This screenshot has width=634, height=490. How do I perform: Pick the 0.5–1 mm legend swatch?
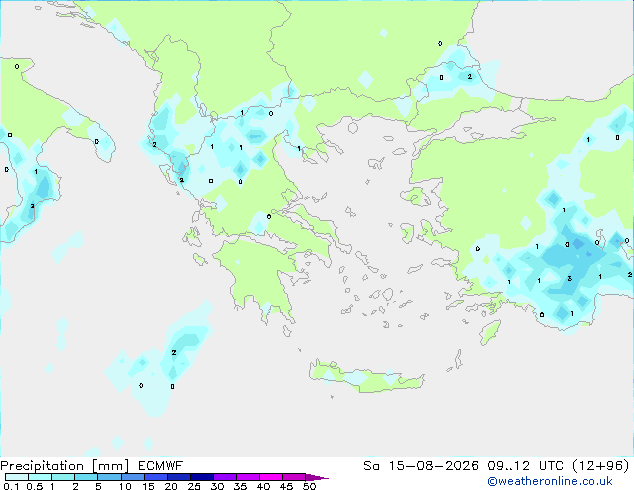tap(40, 477)
